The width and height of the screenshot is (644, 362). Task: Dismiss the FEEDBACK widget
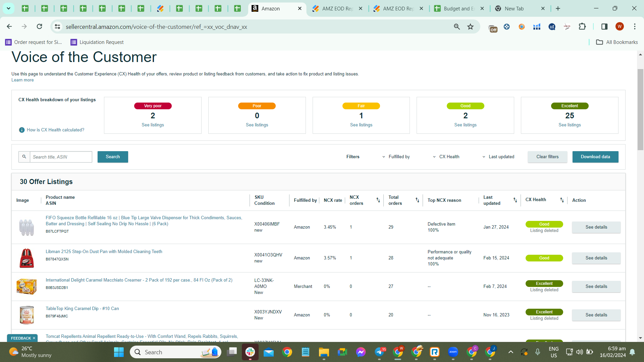click(34, 338)
